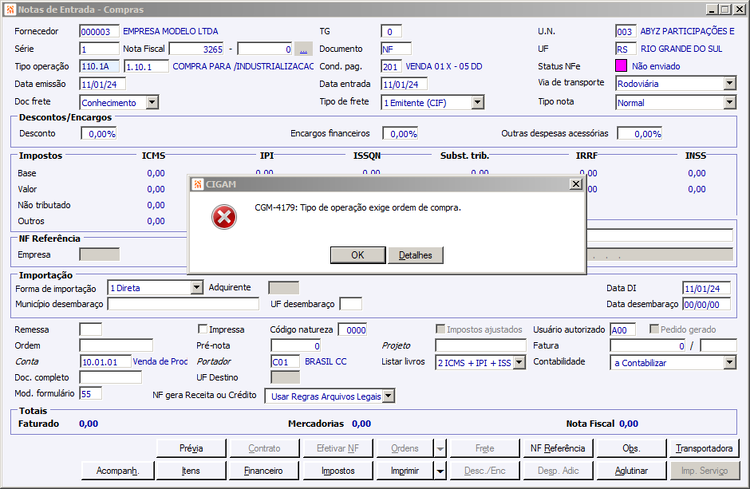Click the Financeiro button
750x489 pixels.
click(264, 471)
